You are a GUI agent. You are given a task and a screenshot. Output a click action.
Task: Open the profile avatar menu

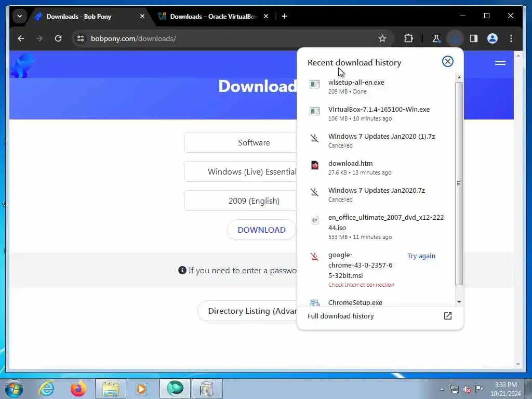click(x=493, y=38)
